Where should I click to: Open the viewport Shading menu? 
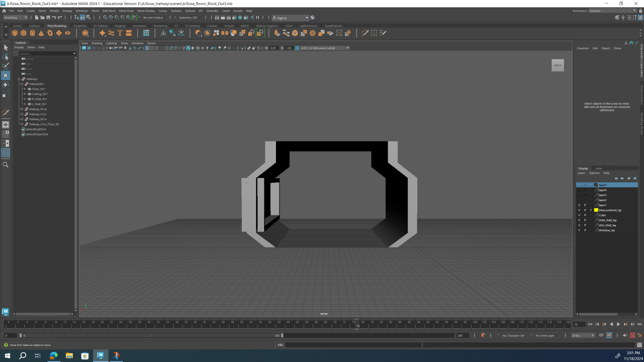tap(97, 43)
